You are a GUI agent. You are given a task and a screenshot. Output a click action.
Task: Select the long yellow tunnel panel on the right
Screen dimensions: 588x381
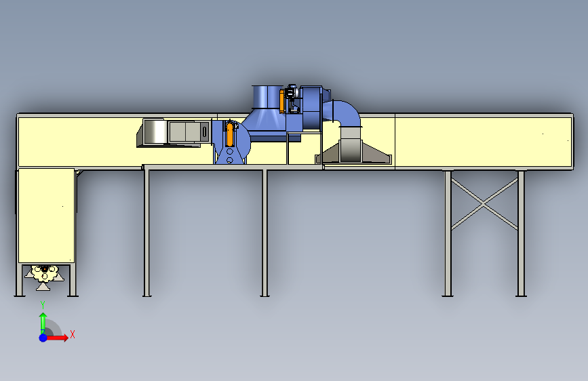[484, 142]
